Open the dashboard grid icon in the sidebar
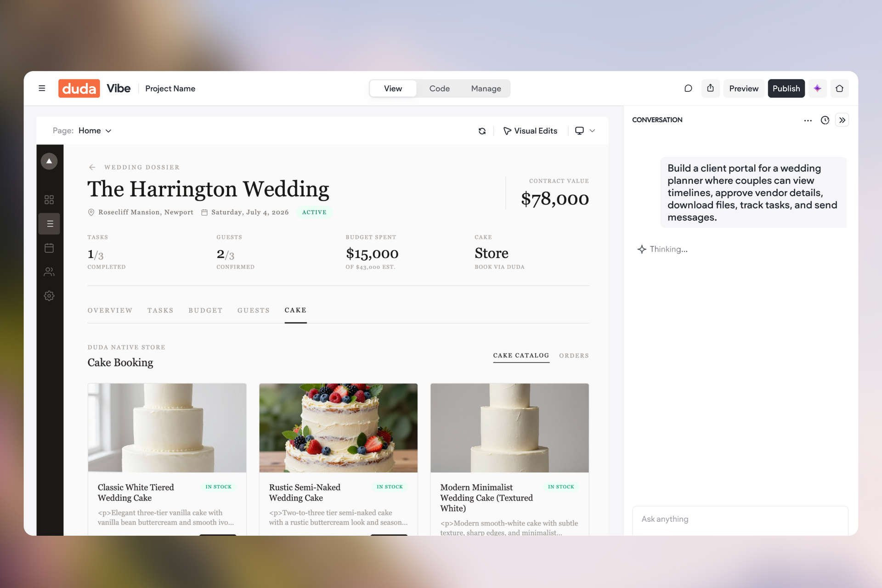The width and height of the screenshot is (882, 588). 49,199
